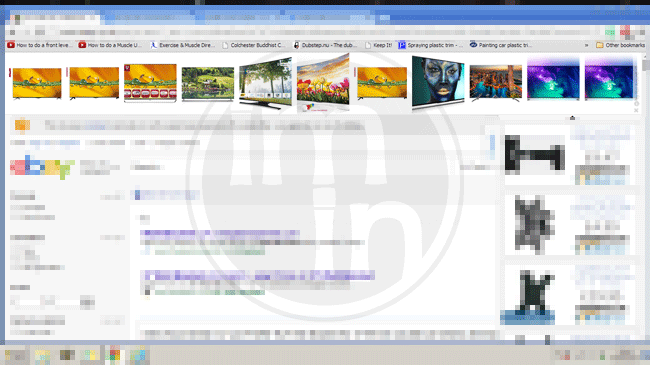
Task: Open the 'How to do a front leve...' bookmark
Action: pos(40,45)
